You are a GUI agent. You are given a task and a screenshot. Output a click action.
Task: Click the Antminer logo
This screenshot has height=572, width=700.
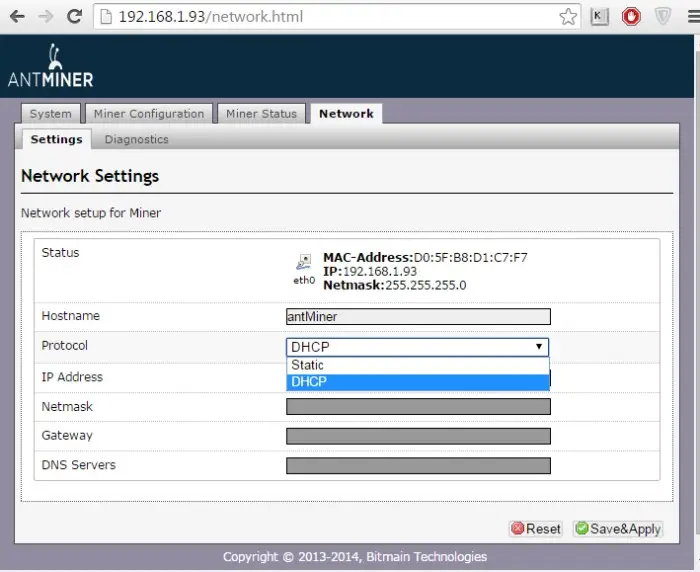pyautogui.click(x=50, y=68)
